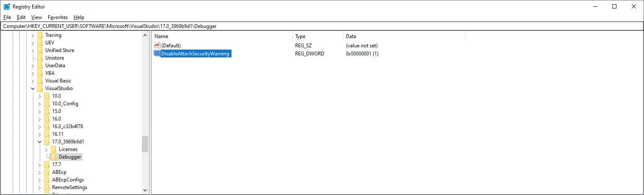Expand the Visual Basic key
Screen dimensions: 644x195
33,81
